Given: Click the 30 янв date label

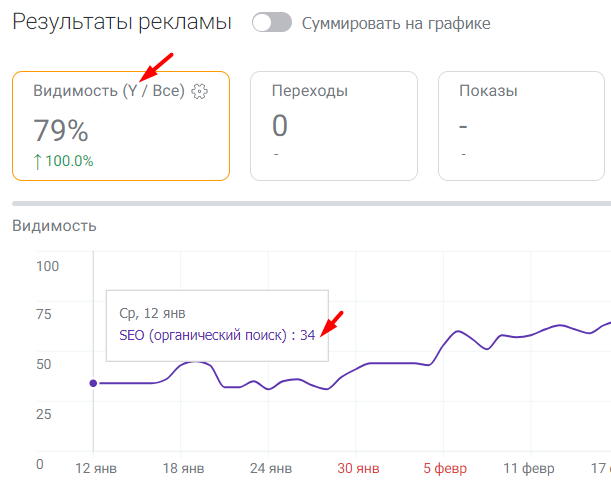Looking at the screenshot, I should pos(357,467).
